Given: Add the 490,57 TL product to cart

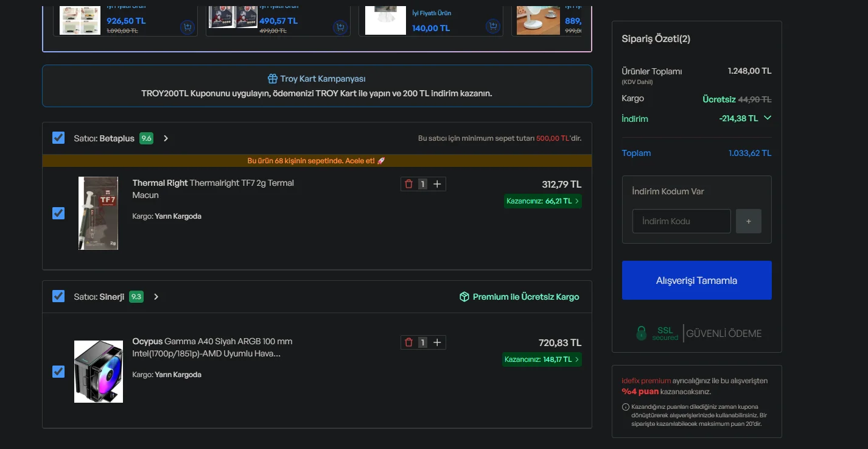Looking at the screenshot, I should pos(340,27).
